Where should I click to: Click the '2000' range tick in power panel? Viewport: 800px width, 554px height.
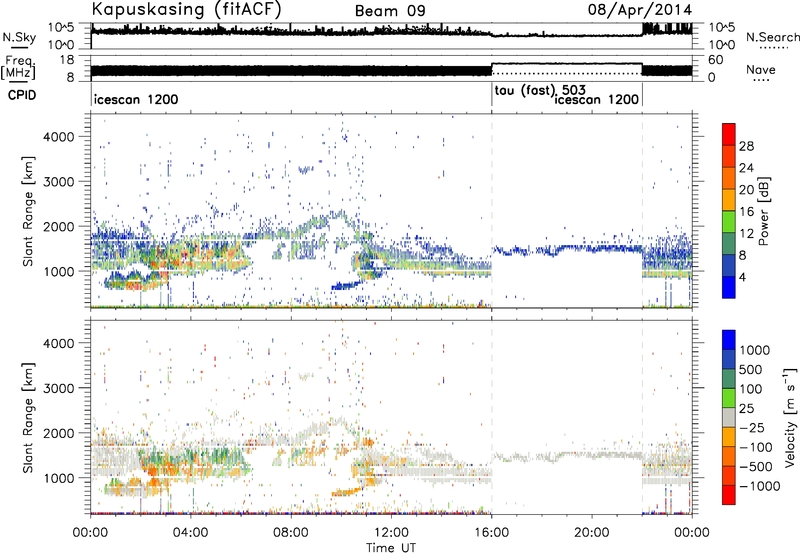coord(58,226)
